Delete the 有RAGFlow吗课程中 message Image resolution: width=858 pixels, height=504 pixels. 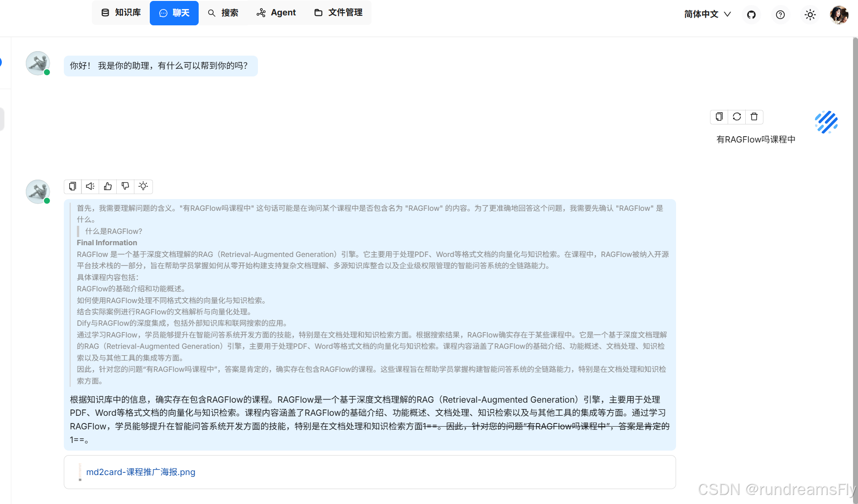point(754,117)
